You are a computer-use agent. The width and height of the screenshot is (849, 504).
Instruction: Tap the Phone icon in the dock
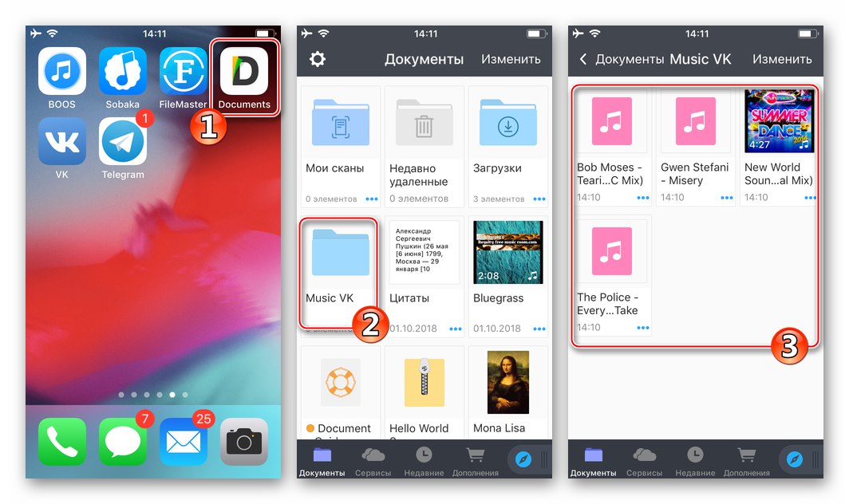[x=61, y=441]
